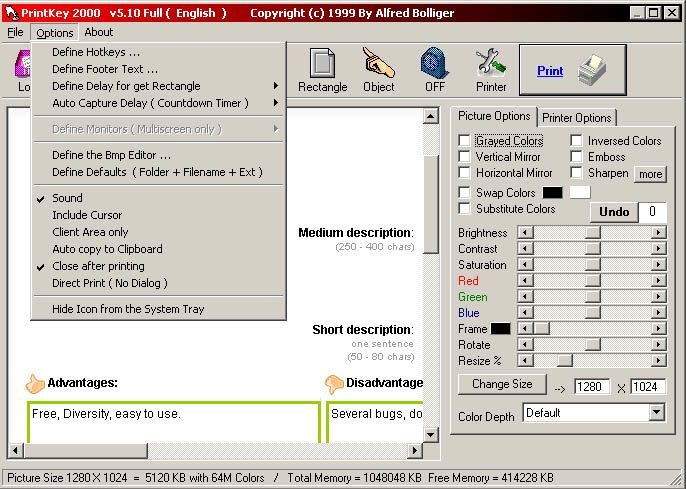Select the Rectangle capture tool icon
Screen dimensions: 686x489
322,63
